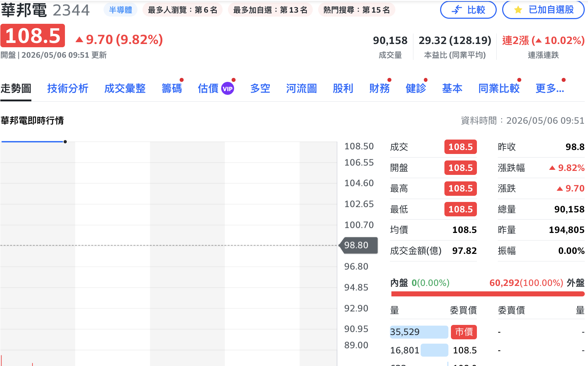Click the 9.70 (9.82%) change text

click(124, 40)
